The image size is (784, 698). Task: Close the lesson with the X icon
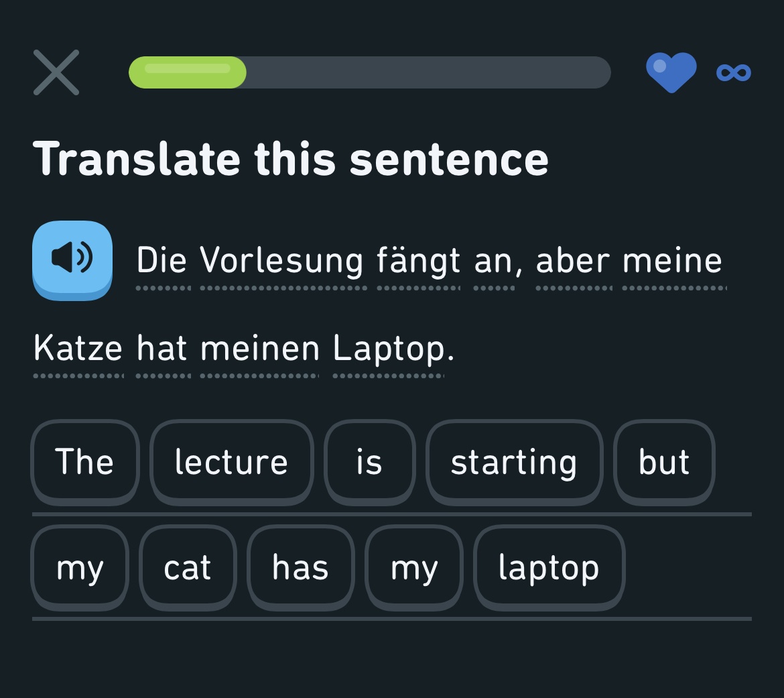(56, 72)
